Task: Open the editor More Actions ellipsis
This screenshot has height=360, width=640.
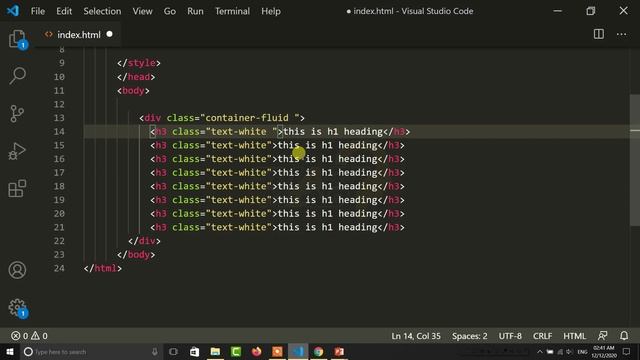Action: [621, 34]
